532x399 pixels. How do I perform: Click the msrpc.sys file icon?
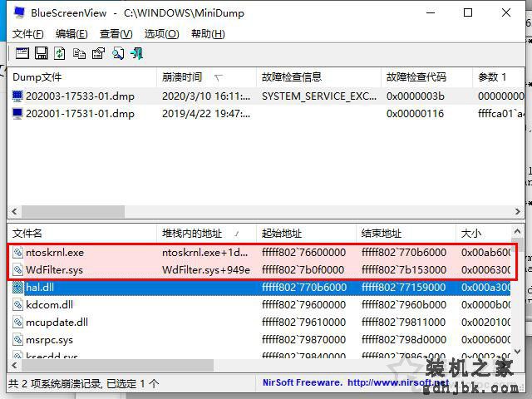[x=17, y=340]
